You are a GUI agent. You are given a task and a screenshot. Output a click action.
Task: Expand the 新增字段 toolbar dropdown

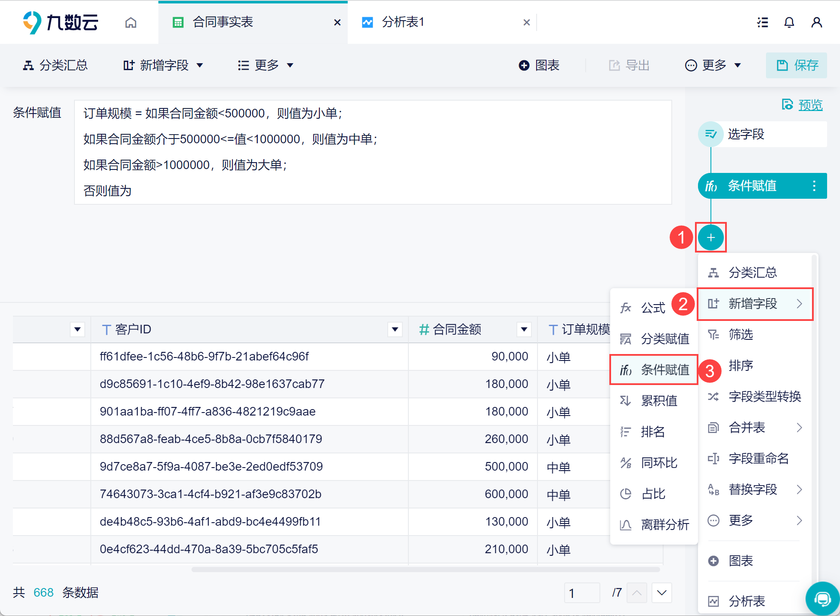point(164,65)
